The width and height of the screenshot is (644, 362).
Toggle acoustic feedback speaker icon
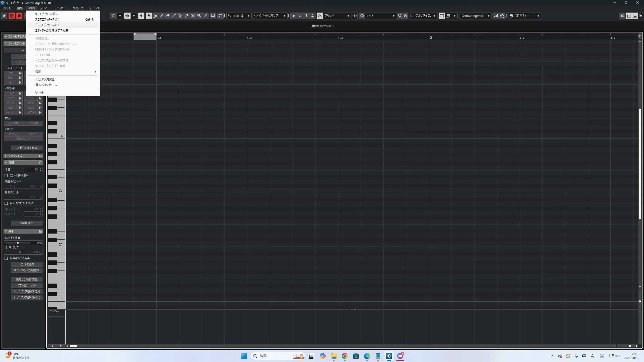[141, 16]
